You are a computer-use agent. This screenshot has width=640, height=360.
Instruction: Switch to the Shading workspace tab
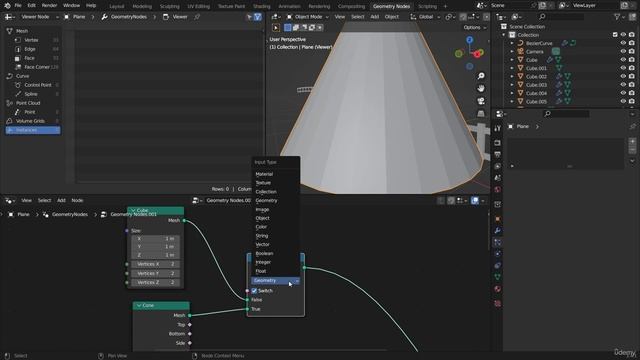click(262, 6)
